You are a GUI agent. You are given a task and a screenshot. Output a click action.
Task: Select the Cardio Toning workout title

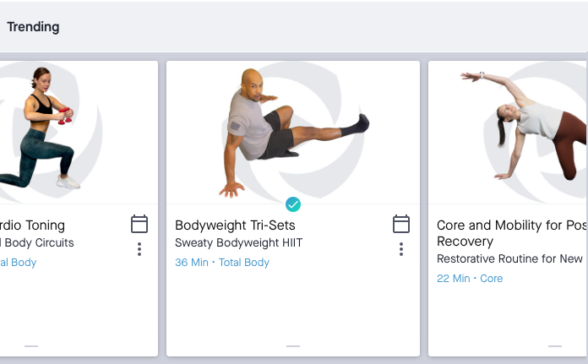point(32,225)
